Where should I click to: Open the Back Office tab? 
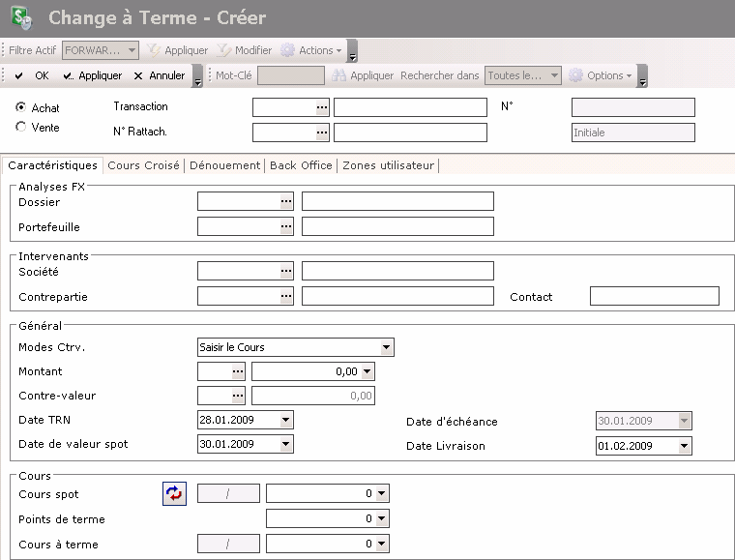[301, 165]
